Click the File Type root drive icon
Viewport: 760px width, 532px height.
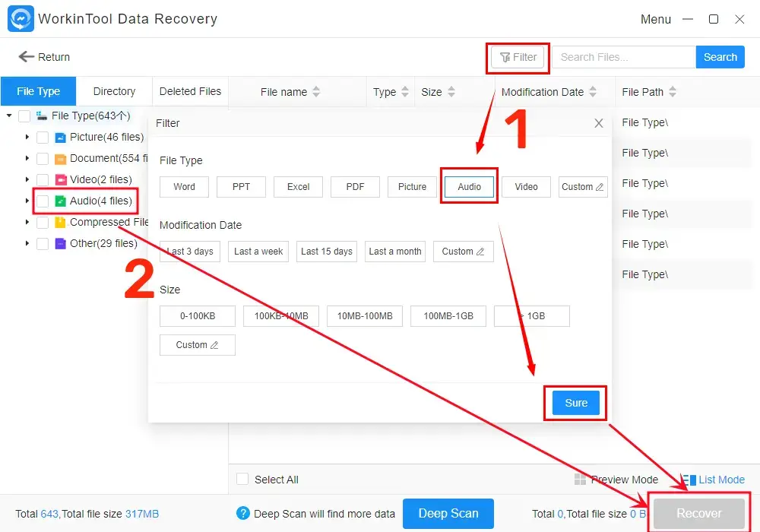click(x=42, y=116)
